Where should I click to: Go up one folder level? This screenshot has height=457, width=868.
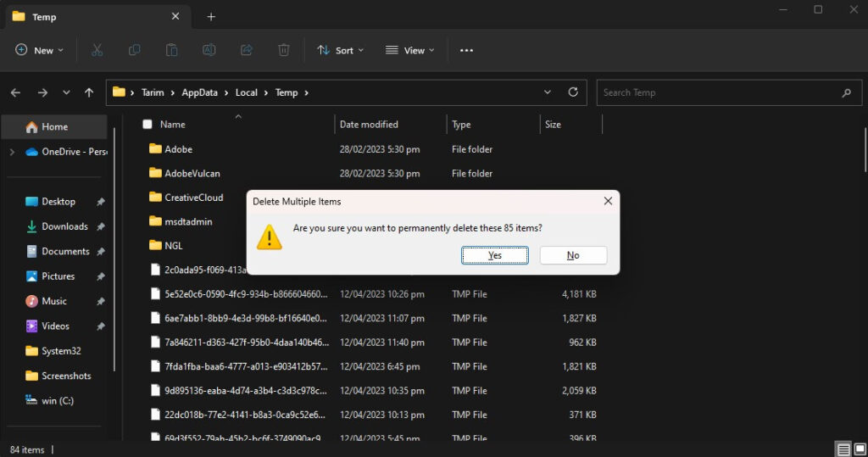89,92
